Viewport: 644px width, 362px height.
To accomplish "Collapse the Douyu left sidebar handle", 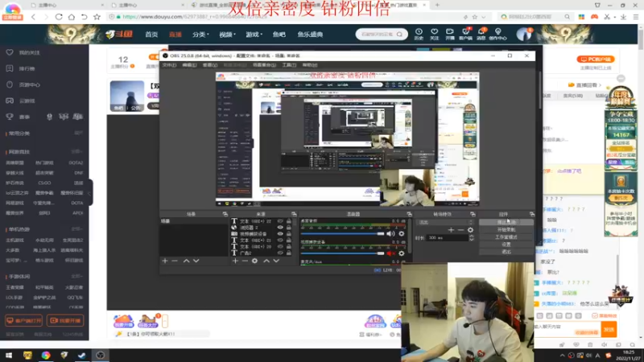I will [90, 193].
